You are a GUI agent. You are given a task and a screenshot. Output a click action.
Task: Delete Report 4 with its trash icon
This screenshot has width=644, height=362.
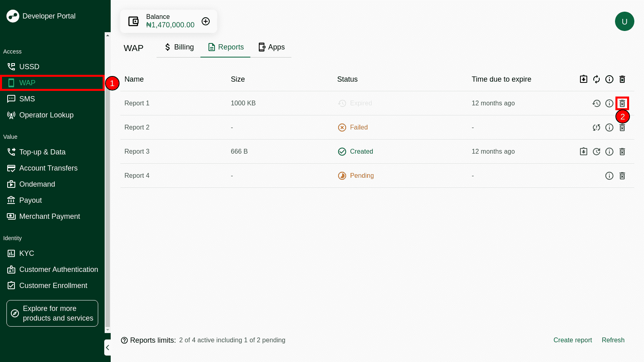tap(622, 176)
